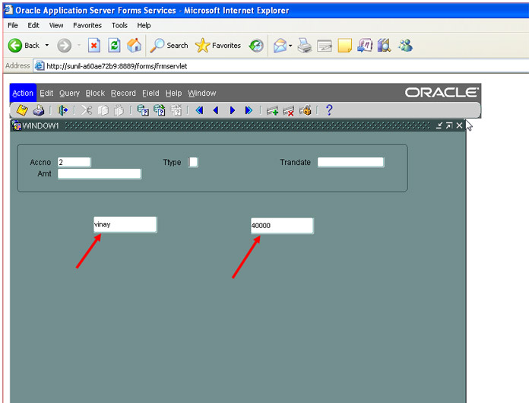This screenshot has height=403, width=532.
Task: Go to next block with double-right arrow
Action: [249, 110]
